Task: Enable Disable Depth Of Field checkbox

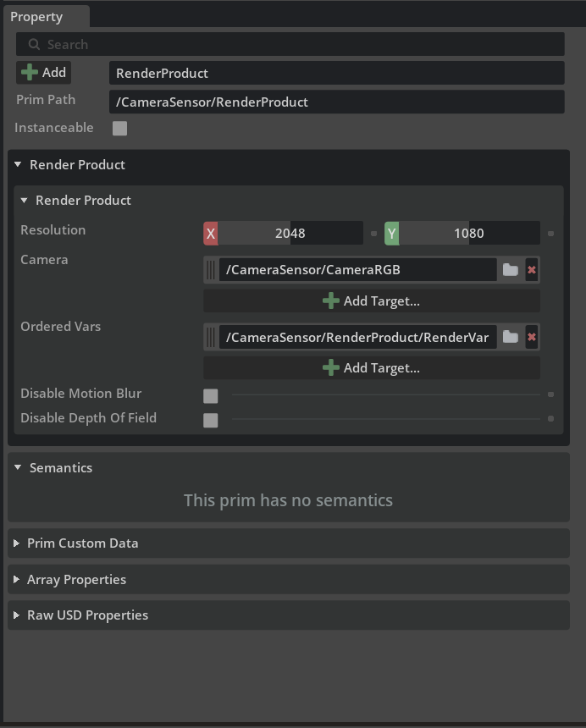Action: pyautogui.click(x=210, y=420)
